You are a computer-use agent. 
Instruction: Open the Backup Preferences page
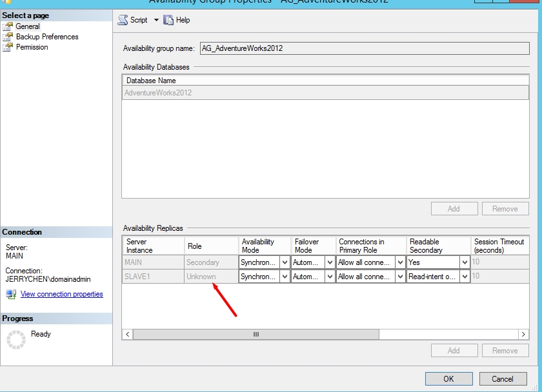click(x=47, y=37)
